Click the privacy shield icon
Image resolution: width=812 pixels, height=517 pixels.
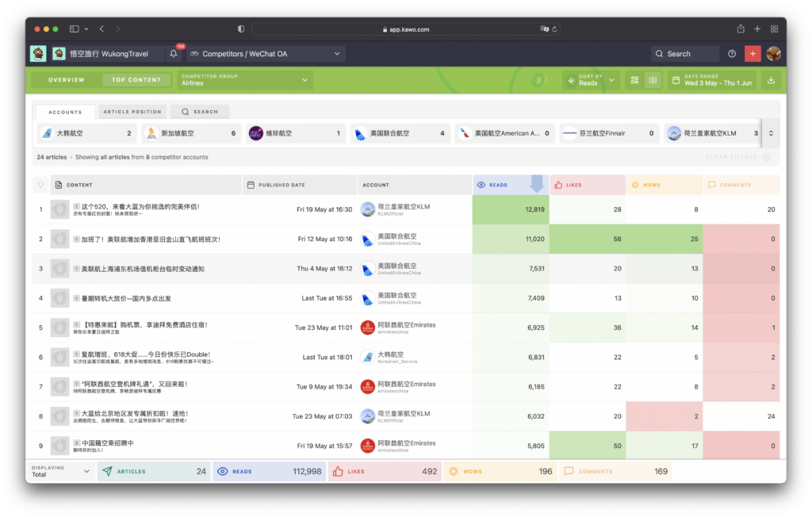[x=241, y=29]
